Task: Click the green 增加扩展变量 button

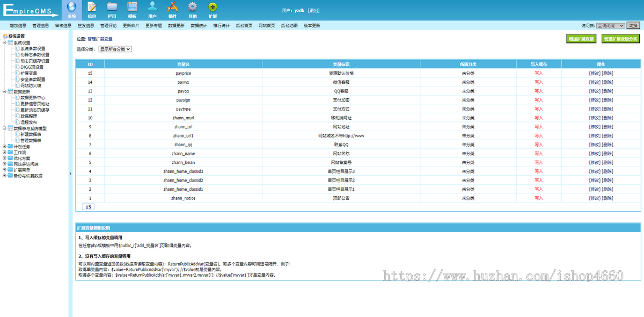Action: click(581, 39)
